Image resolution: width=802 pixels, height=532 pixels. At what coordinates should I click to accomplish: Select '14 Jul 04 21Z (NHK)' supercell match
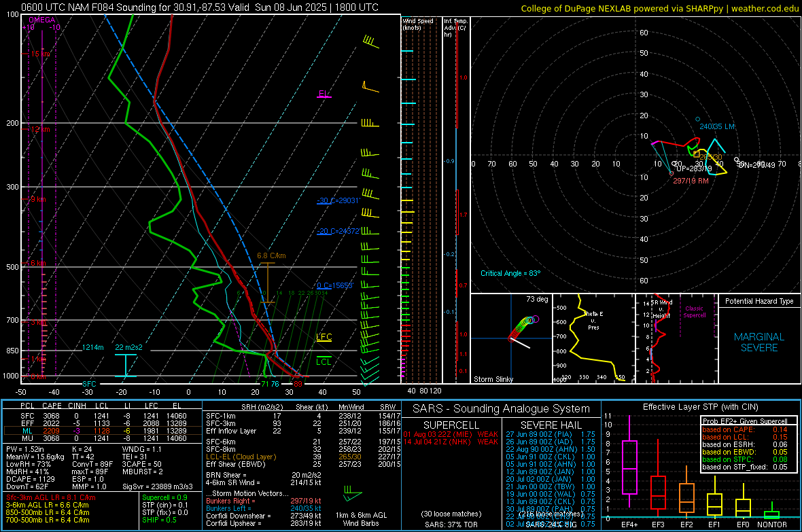pos(450,442)
